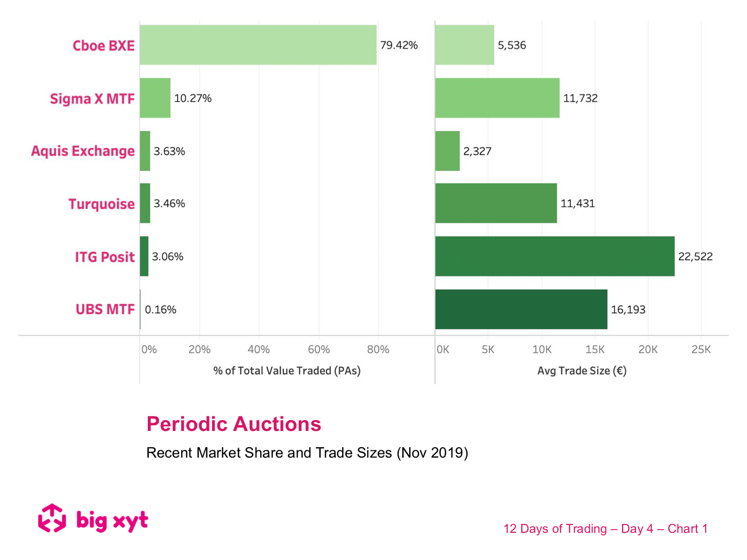Click the Aquis Exchange venue label

(83, 151)
